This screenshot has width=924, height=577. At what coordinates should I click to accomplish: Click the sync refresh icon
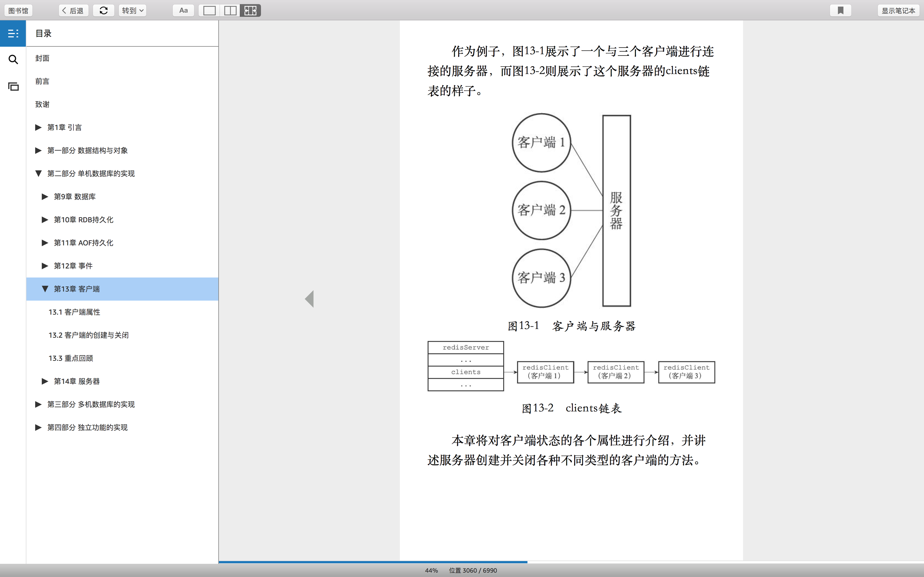click(104, 10)
